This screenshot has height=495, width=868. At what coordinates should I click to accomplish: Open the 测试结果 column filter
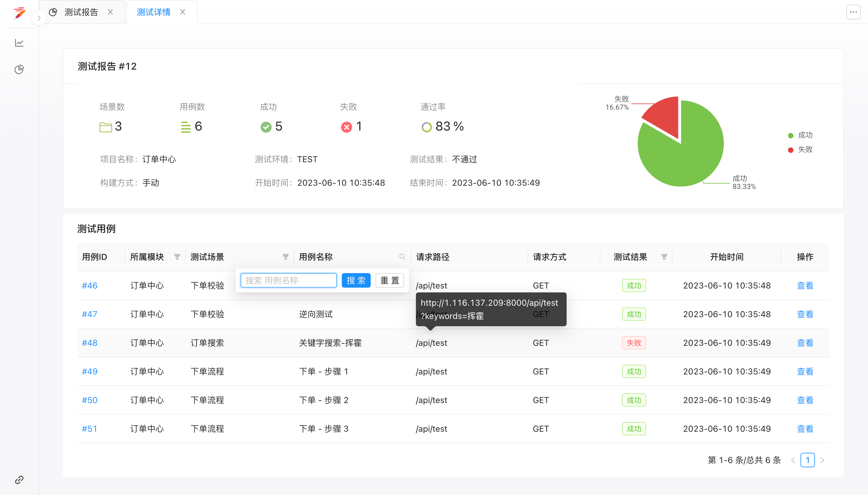coord(664,257)
